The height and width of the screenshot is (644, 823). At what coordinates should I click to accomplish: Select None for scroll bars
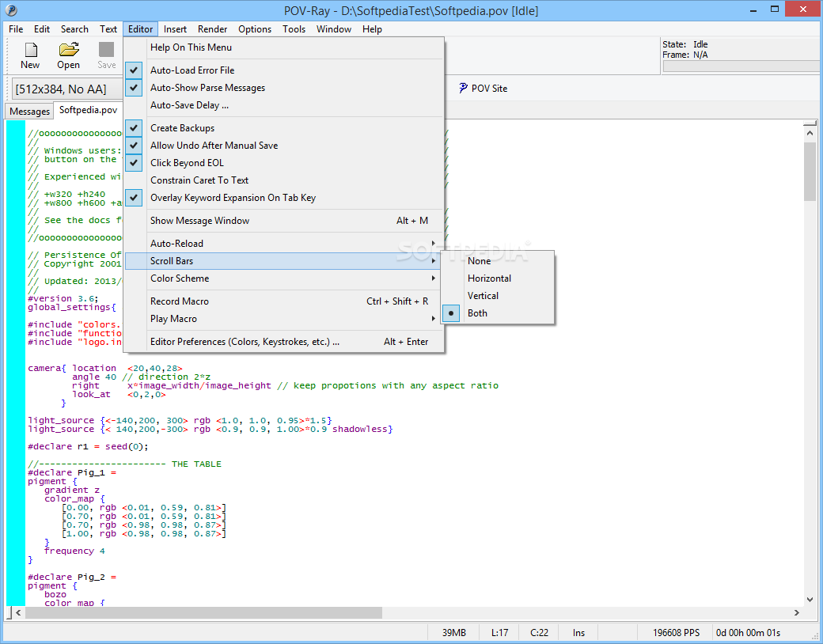click(498, 261)
